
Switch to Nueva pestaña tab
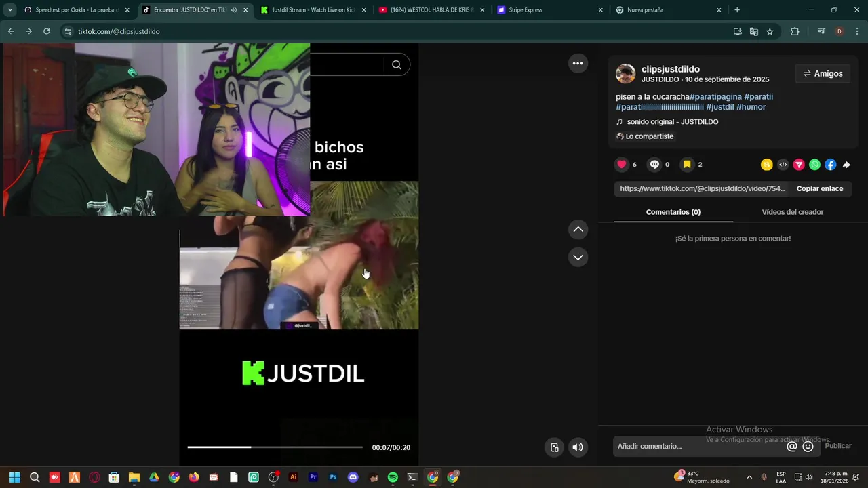coord(668,10)
